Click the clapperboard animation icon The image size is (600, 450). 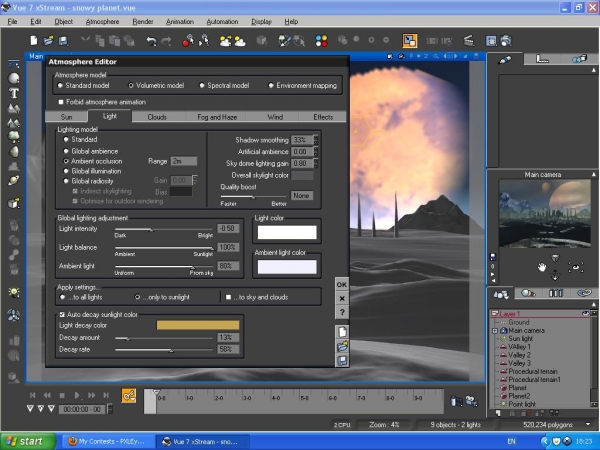(469, 41)
